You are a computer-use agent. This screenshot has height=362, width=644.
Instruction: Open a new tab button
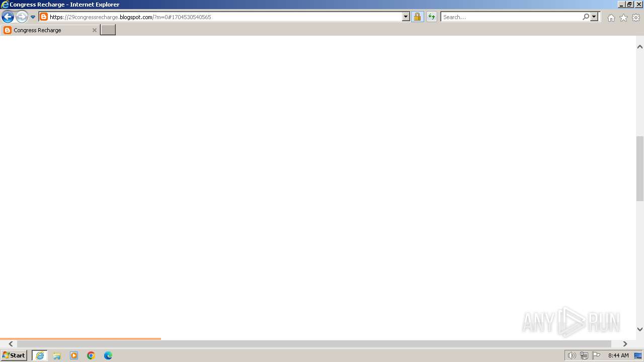108,30
